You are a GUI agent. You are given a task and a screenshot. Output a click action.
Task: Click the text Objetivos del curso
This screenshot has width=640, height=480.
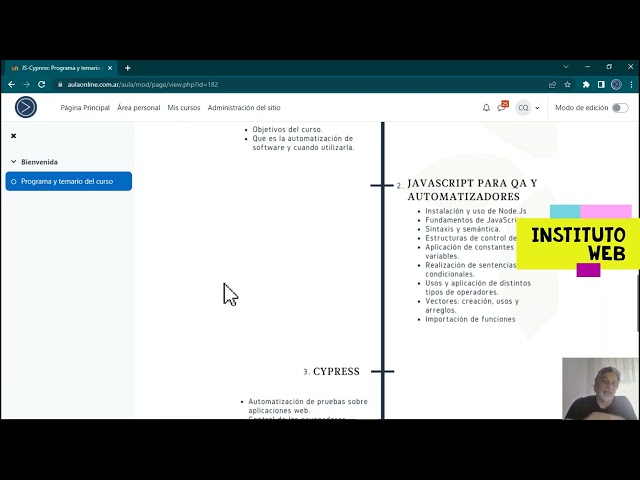(287, 129)
